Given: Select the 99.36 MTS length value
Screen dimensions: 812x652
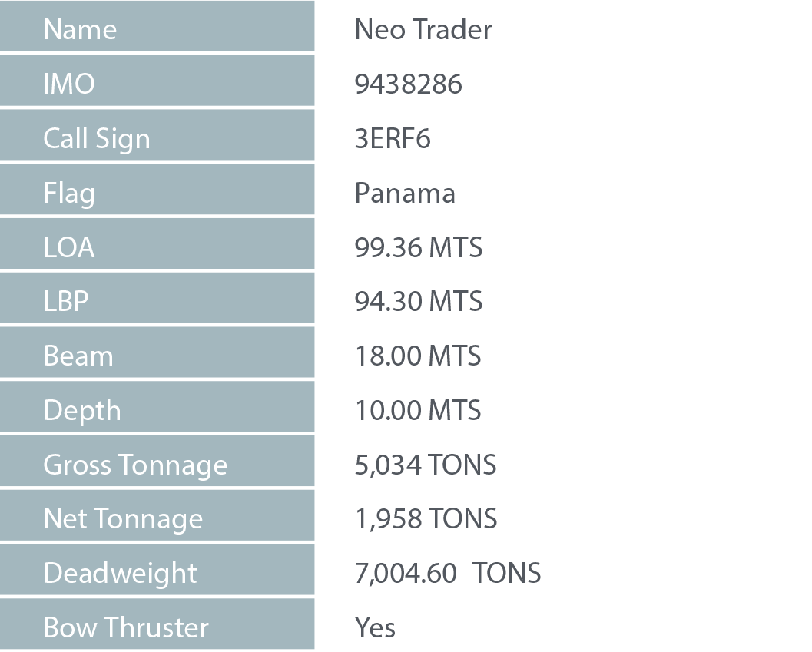Looking at the screenshot, I should [x=419, y=247].
